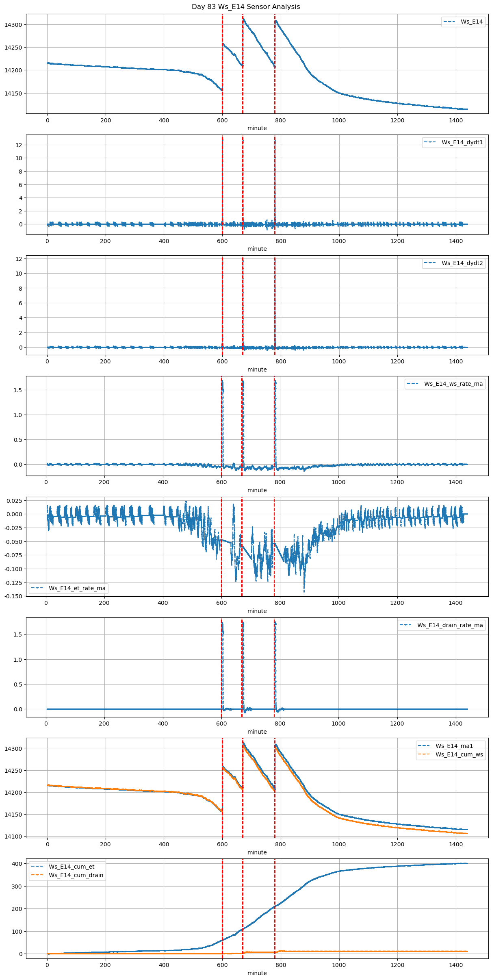This screenshot has width=492, height=980.
Task: Click the "Day 83 Ws_E14 Sensor Analysis" title
Action: 246,7
